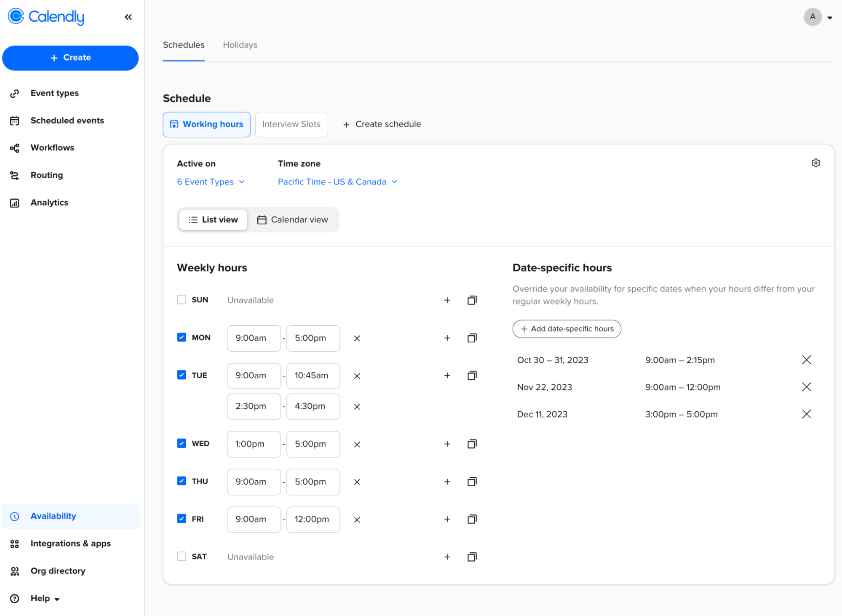
Task: Edit the Thursday 9:00am start time field
Action: coord(254,482)
